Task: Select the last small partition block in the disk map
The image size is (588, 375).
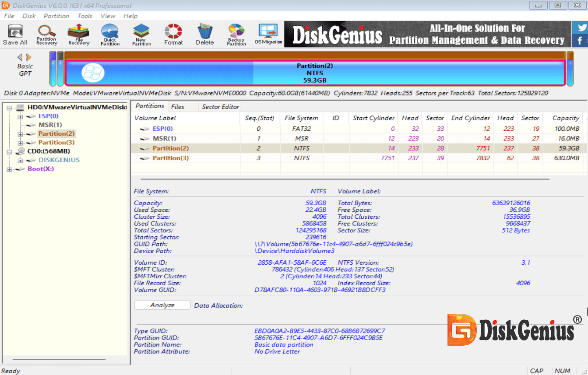Action: tap(570, 69)
